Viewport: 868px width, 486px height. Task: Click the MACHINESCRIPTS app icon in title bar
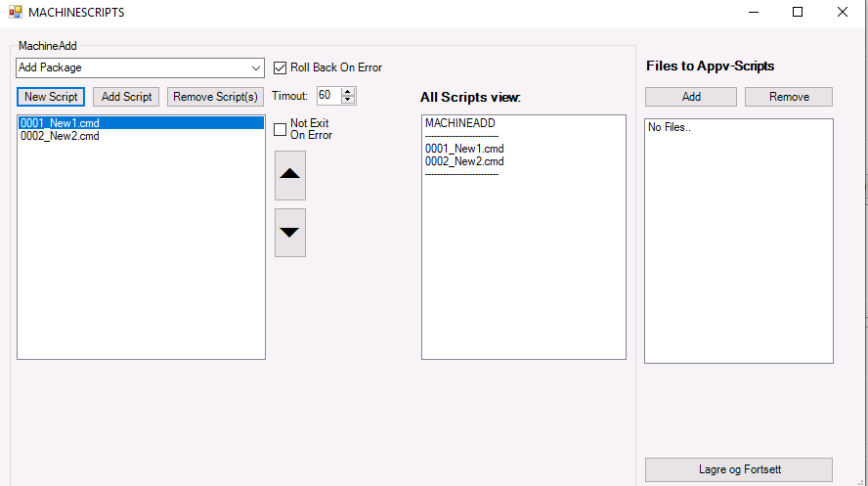click(x=15, y=13)
